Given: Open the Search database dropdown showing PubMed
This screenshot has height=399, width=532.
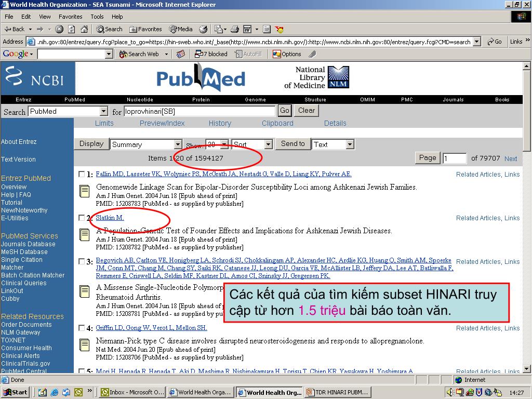Looking at the screenshot, I should pyautogui.click(x=68, y=111).
